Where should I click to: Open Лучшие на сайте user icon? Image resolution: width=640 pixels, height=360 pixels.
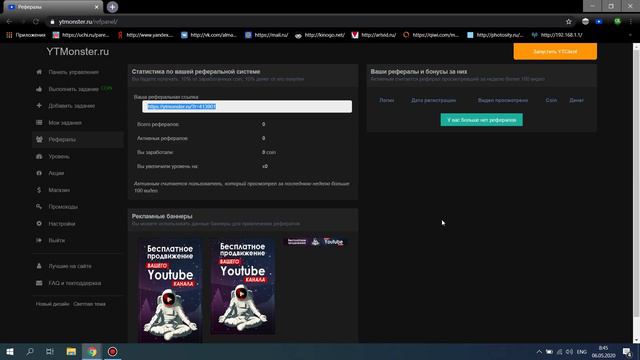(x=39, y=266)
